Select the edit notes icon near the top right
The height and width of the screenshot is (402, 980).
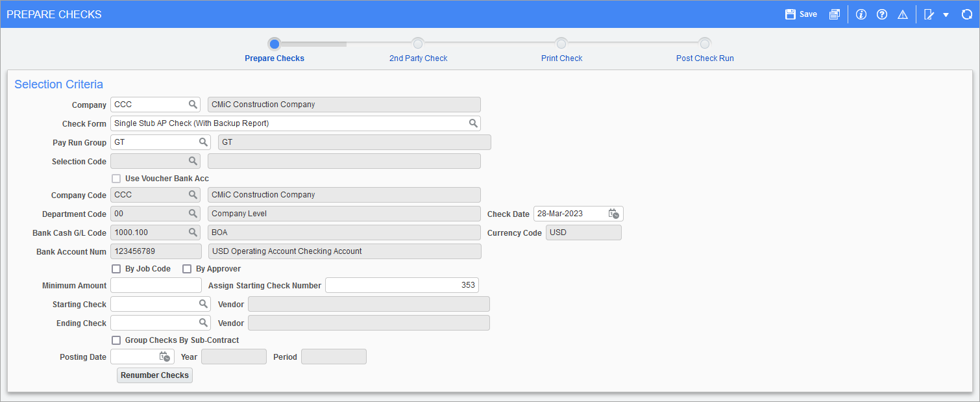tap(930, 14)
